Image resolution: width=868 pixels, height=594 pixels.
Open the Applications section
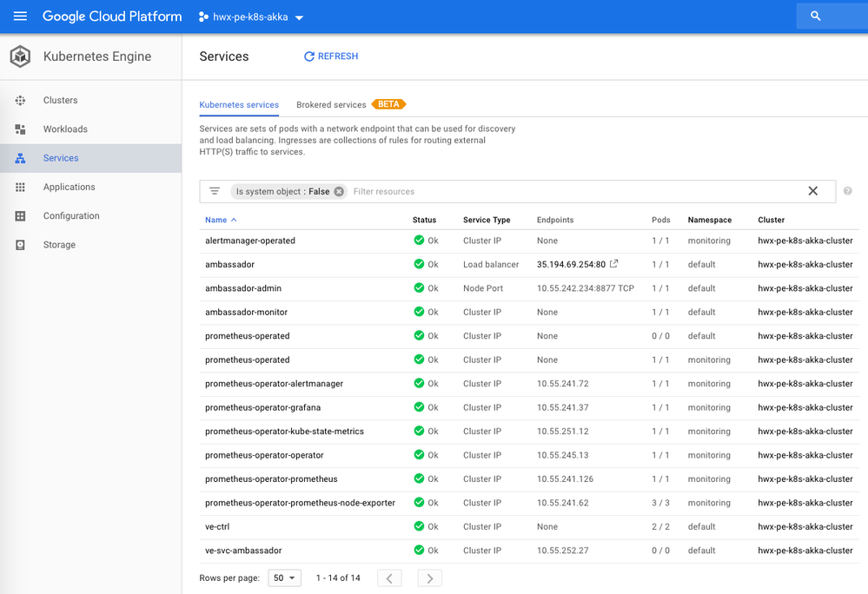coord(69,187)
